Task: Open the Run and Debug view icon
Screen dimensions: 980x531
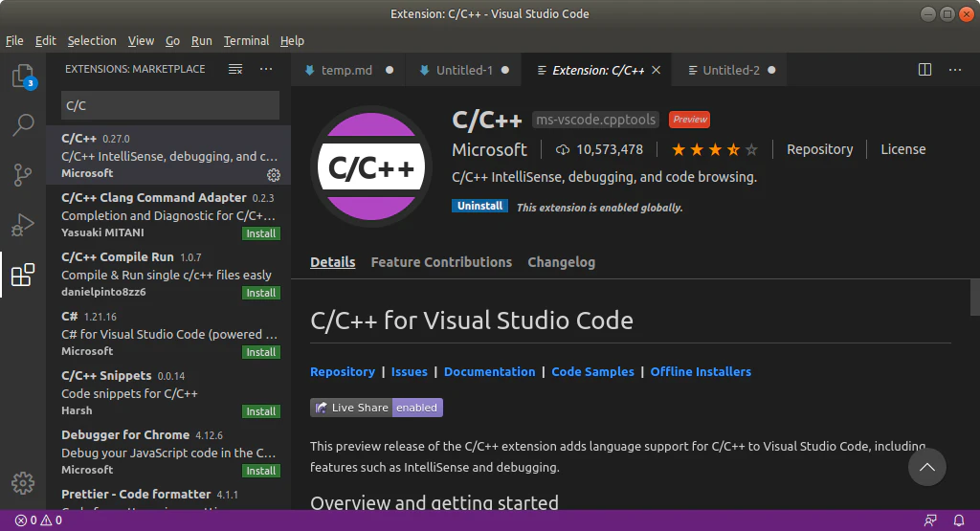Action: click(23, 225)
